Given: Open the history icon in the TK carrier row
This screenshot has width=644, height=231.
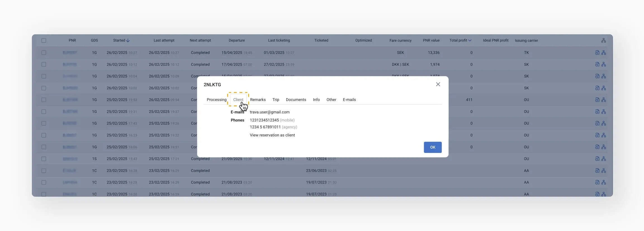Looking at the screenshot, I should tap(597, 52).
